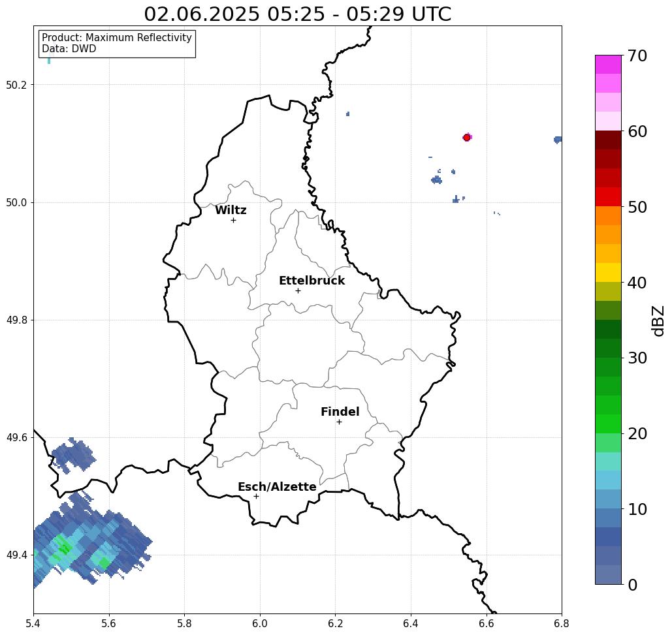
Task: Click the 10 label on the colorbar
Action: 637,508
